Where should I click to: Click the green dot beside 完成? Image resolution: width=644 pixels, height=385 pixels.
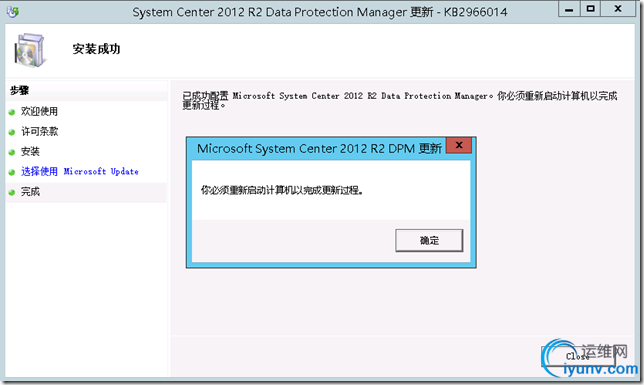tap(12, 192)
